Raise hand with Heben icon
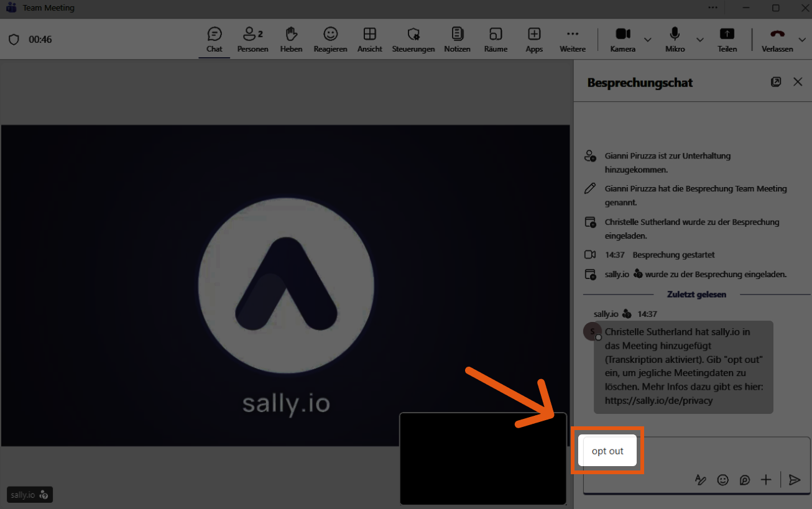 coord(291,39)
